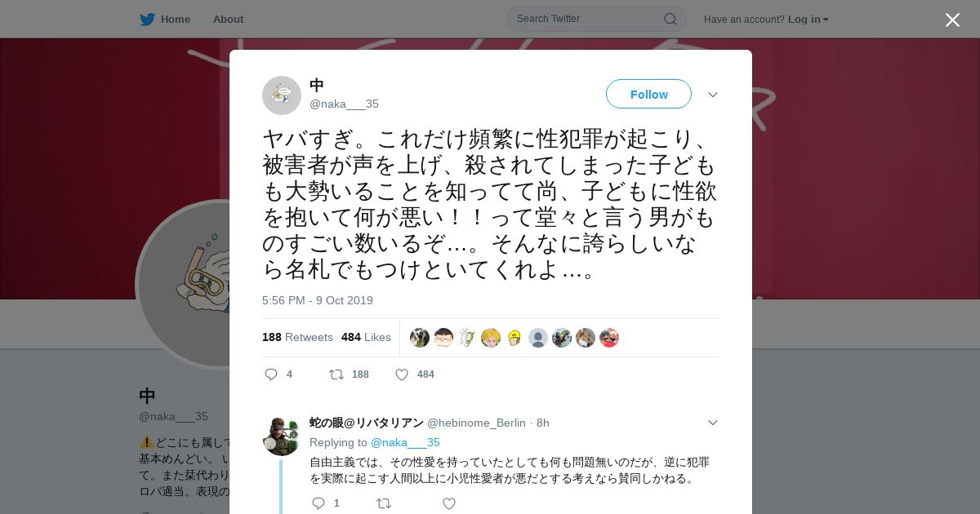Click the search magnifier icon
This screenshot has width=980, height=514.
(670, 19)
